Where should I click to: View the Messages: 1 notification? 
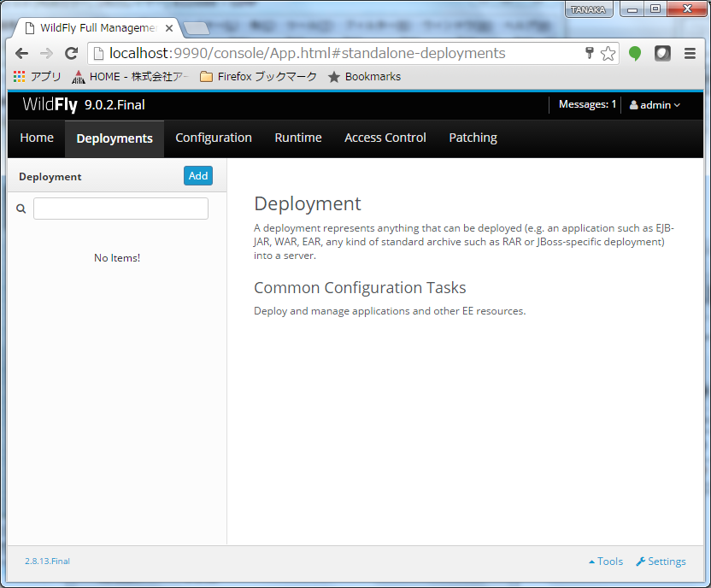[x=587, y=105]
